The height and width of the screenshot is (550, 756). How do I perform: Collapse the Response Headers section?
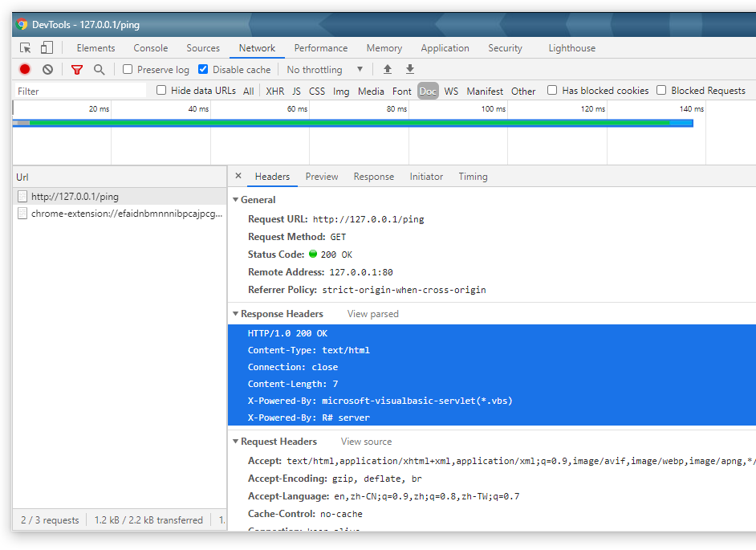click(x=236, y=314)
